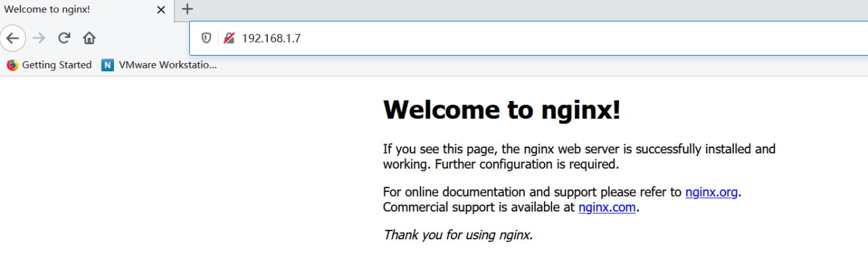
Task: Click the address bar showing 192.168.1.7
Action: [529, 38]
